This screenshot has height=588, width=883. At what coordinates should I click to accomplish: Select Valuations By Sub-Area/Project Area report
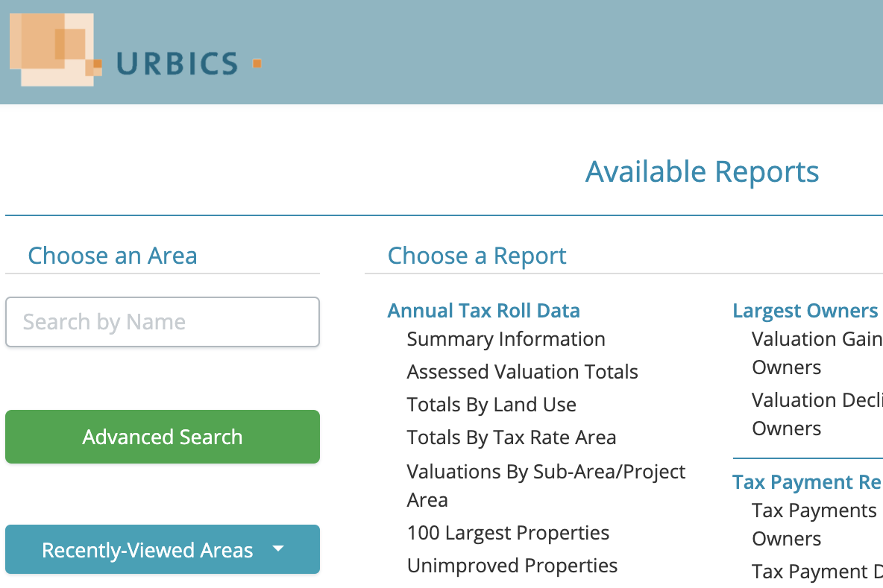pos(546,472)
